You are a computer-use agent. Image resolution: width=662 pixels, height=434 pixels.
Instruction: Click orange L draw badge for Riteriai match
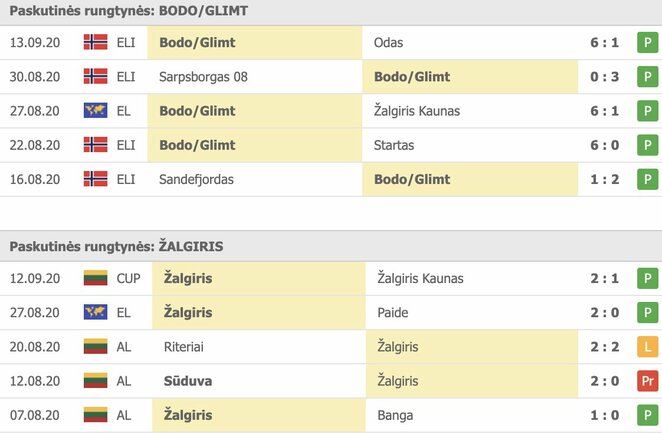[x=645, y=347]
